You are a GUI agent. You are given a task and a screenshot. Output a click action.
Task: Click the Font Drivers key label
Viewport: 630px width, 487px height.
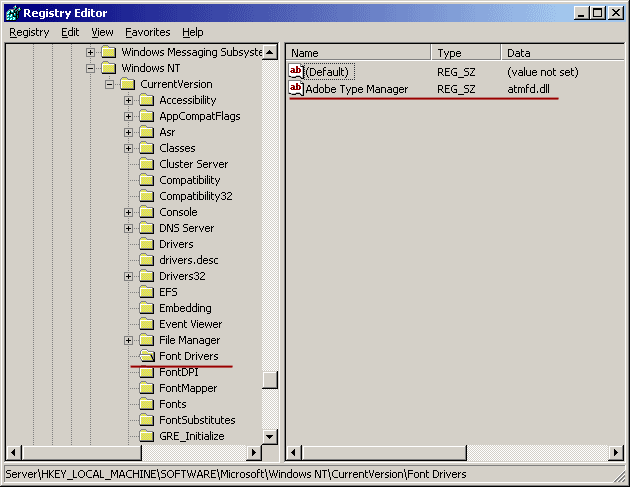point(188,356)
